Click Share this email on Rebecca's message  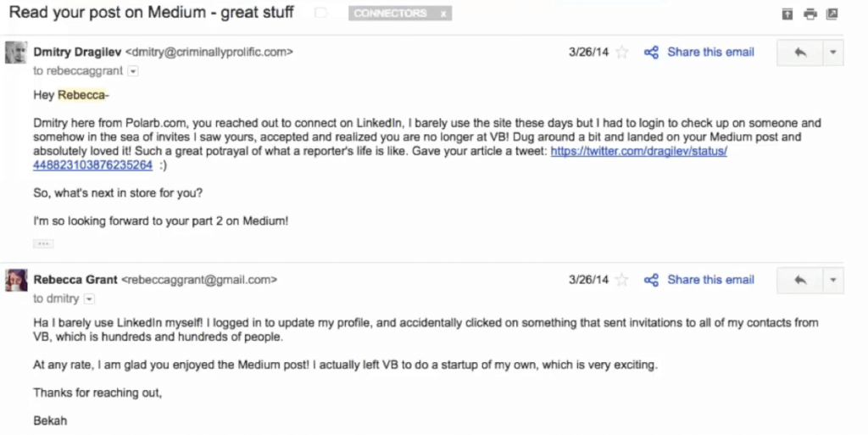(x=711, y=280)
